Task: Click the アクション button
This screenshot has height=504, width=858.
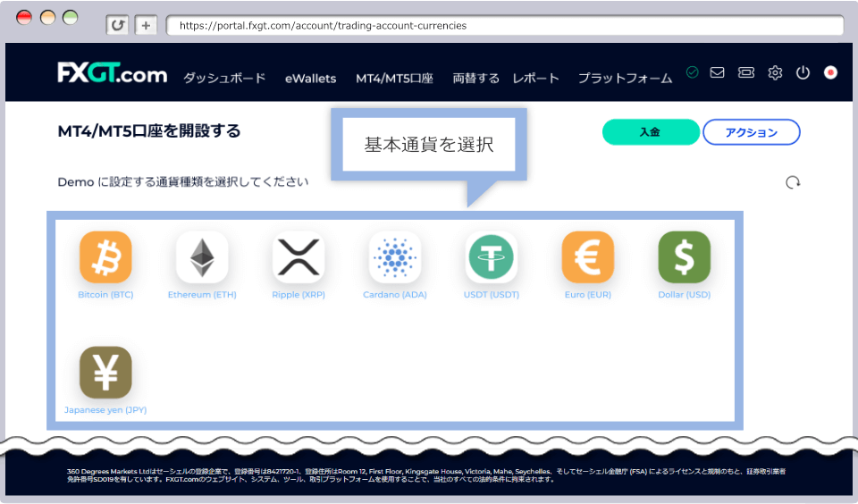Action: 752,132
